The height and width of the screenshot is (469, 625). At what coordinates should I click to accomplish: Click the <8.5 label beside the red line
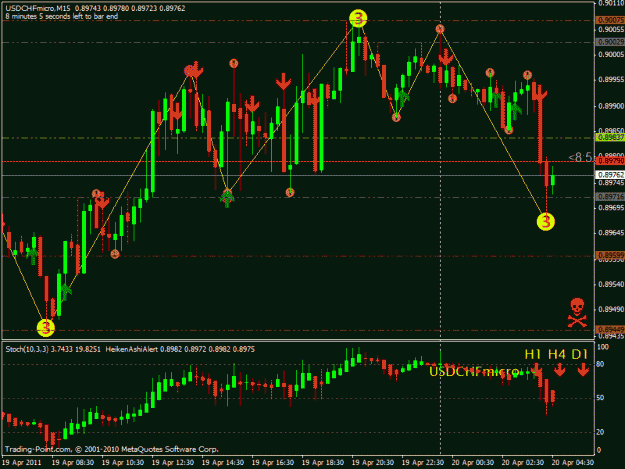tap(580, 157)
